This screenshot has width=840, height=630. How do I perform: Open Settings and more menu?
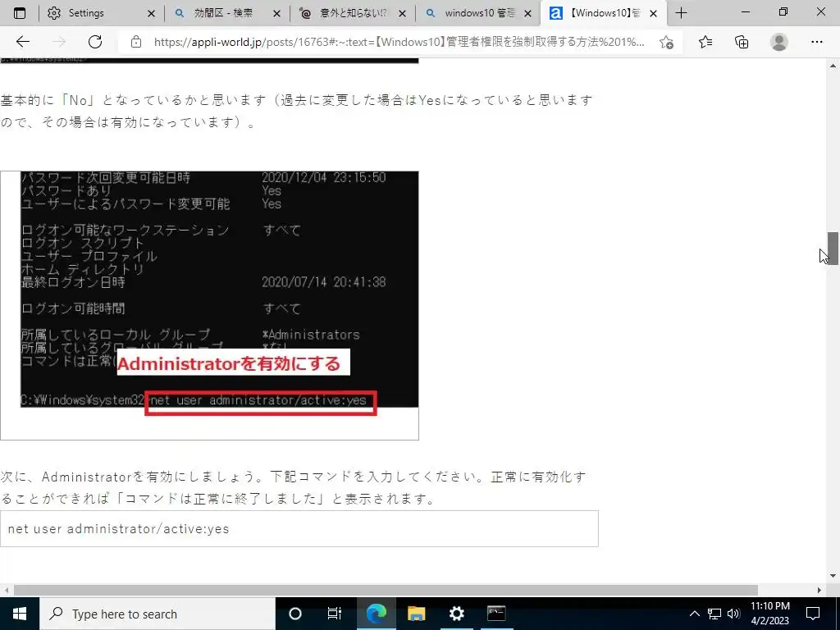point(816,42)
